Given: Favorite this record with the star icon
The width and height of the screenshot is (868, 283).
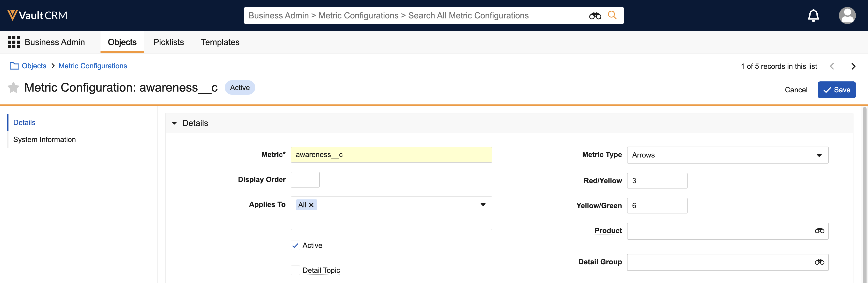Looking at the screenshot, I should (14, 88).
